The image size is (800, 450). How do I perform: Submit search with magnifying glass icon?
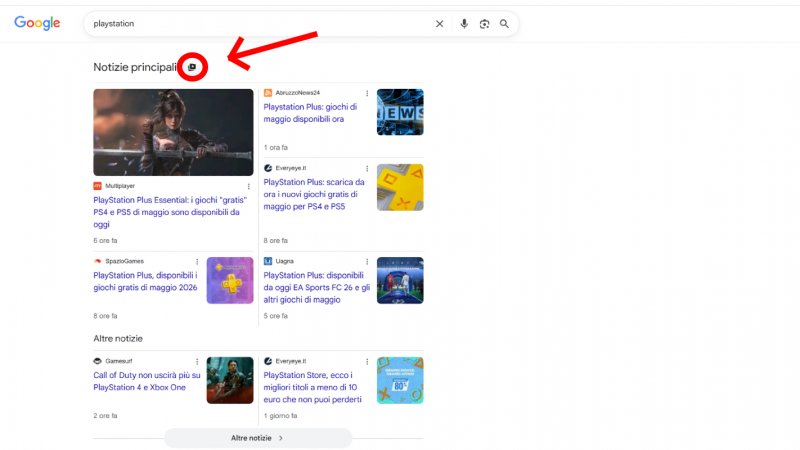tap(504, 24)
